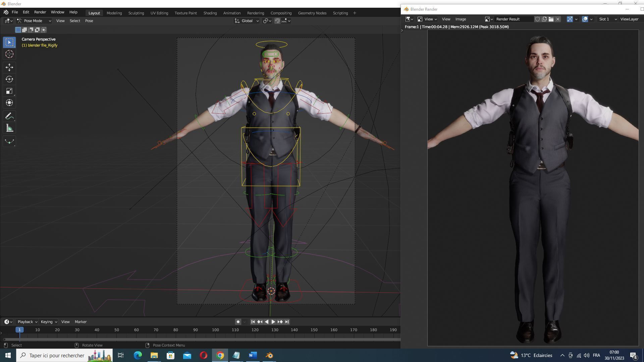The image size is (644, 362).
Task: Toggle overlays in Blender Render window
Action: 585,19
